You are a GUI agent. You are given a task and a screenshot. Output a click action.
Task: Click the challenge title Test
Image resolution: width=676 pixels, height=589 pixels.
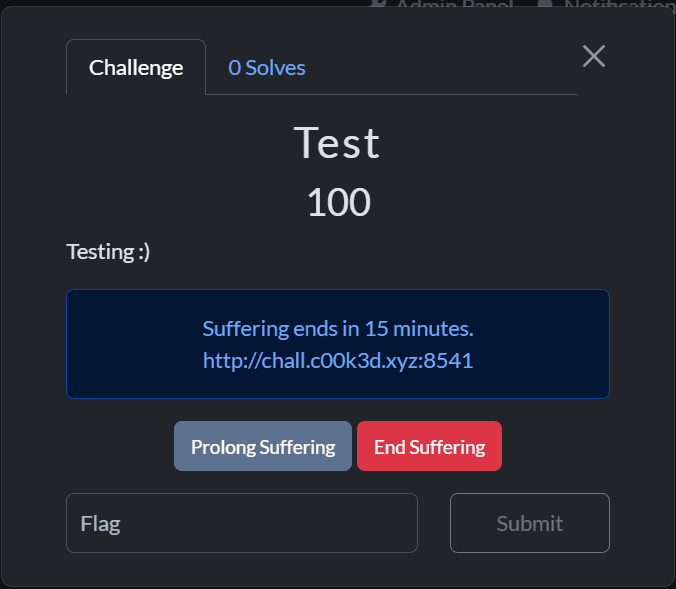coord(337,143)
